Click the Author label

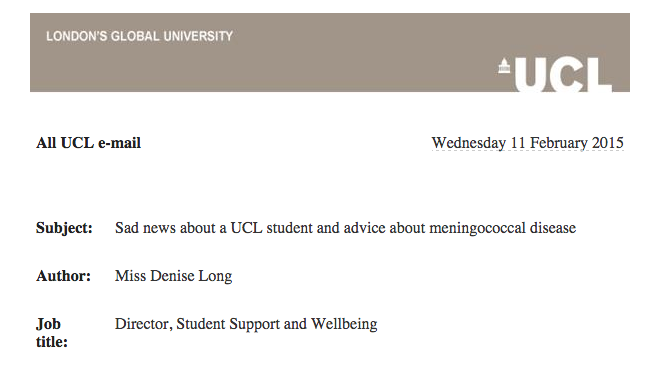[x=63, y=276]
